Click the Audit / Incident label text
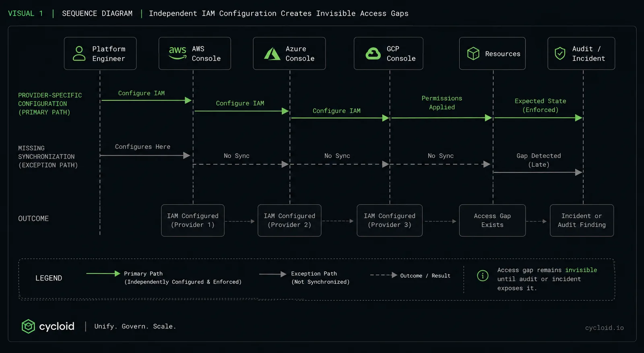The width and height of the screenshot is (644, 353). [x=588, y=53]
